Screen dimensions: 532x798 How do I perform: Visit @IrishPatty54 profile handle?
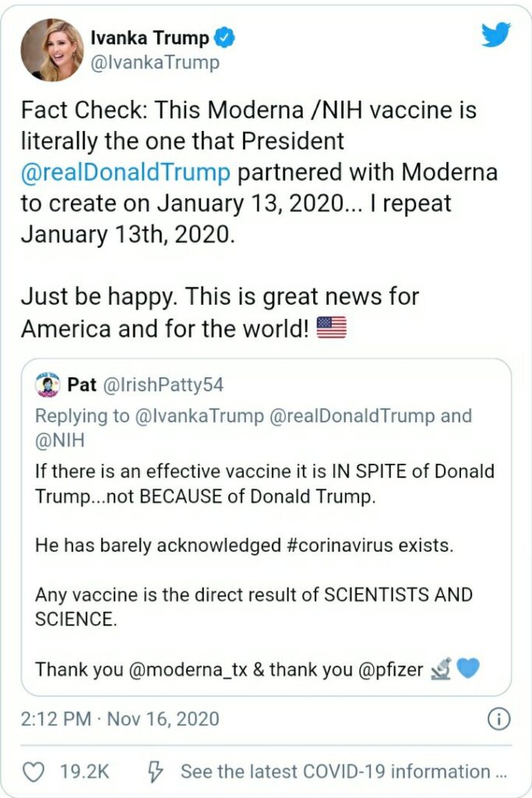pos(163,385)
